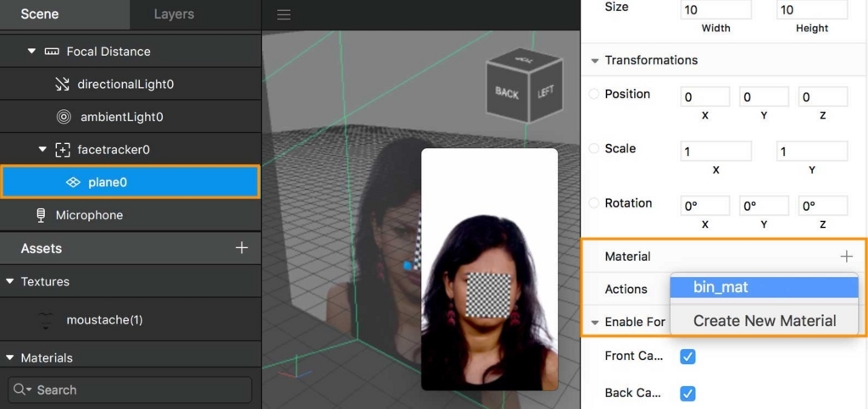This screenshot has width=868, height=409.
Task: Collapse the Textures asset section
Action: (9, 281)
